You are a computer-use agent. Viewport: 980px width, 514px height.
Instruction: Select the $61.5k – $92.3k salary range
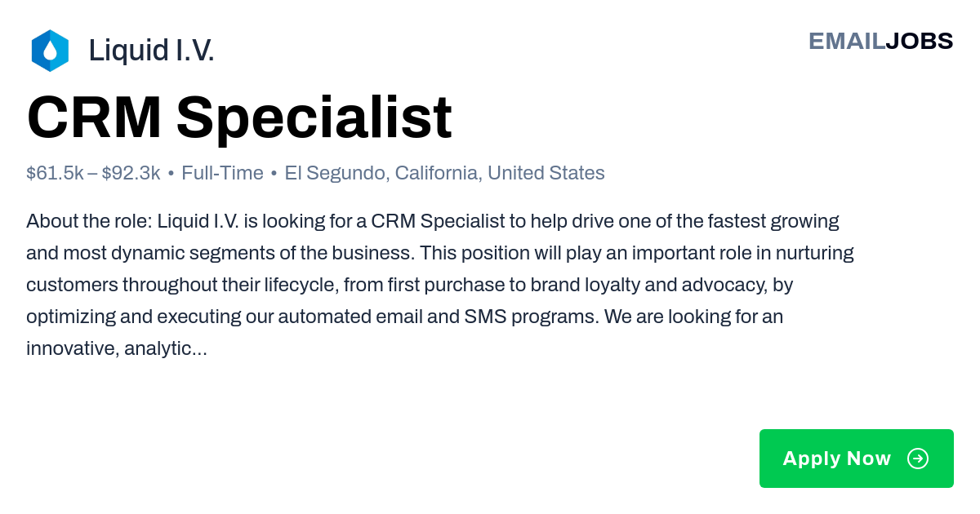tap(93, 173)
